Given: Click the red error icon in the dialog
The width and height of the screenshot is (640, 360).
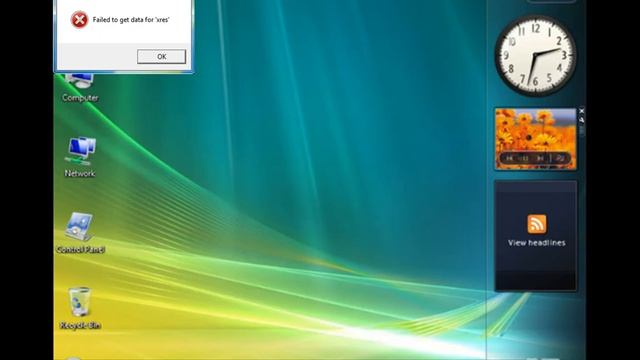Looking at the screenshot, I should coord(79,20).
